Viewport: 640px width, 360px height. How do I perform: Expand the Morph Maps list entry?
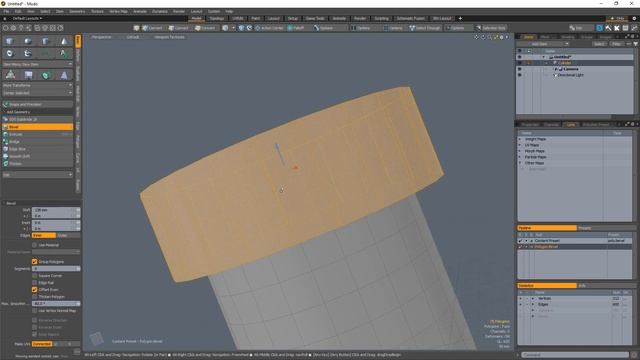click(x=520, y=151)
